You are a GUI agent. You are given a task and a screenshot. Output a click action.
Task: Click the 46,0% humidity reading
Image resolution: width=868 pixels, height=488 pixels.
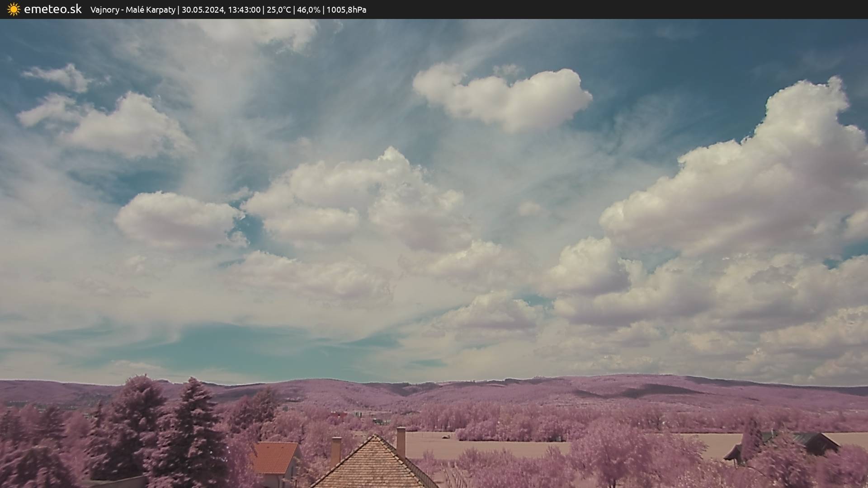308,9
